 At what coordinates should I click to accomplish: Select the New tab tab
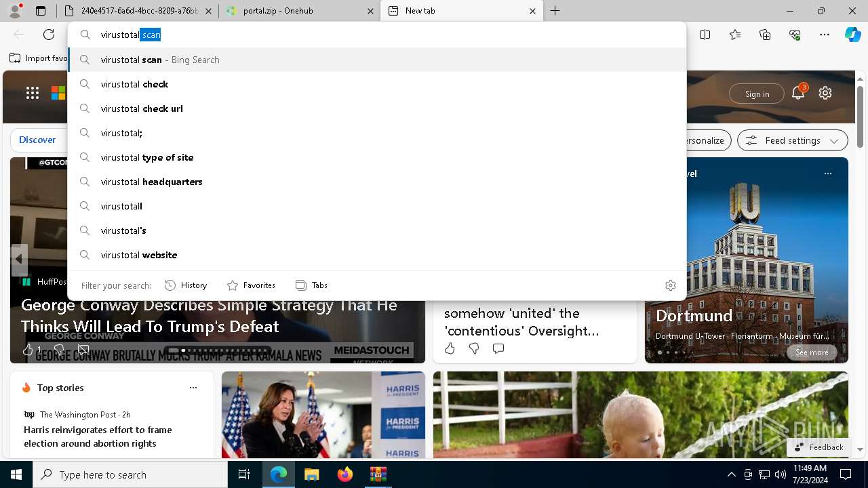click(462, 11)
